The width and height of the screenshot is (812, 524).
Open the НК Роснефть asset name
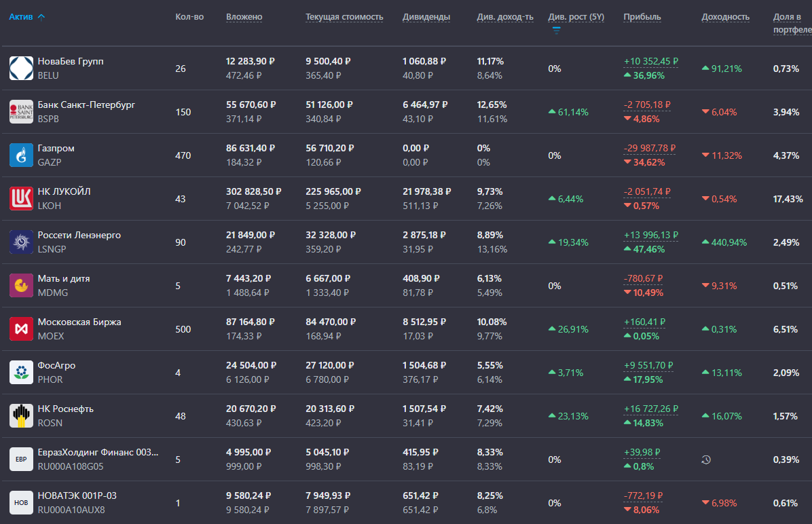(65, 409)
